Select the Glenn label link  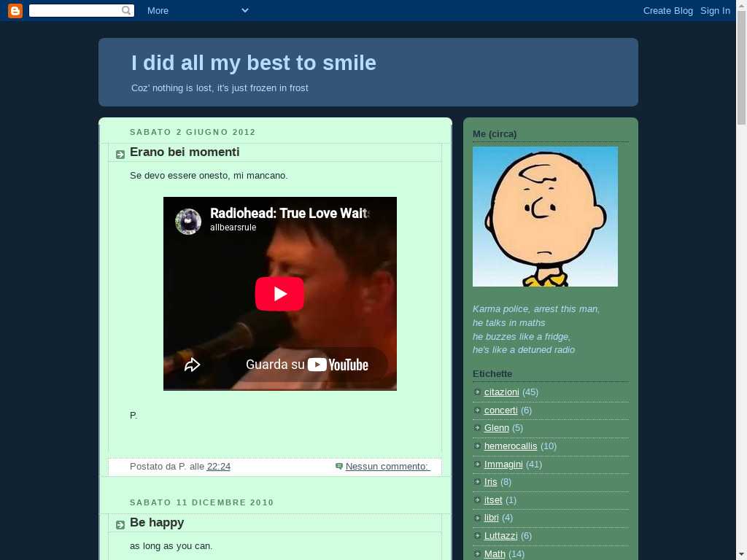[496, 428]
